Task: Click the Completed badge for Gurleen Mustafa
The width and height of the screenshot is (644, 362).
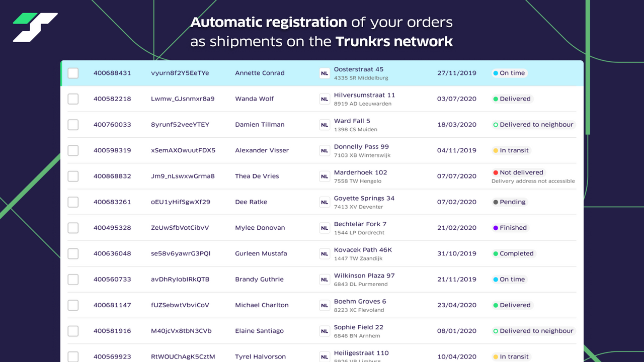Action: (x=513, y=253)
